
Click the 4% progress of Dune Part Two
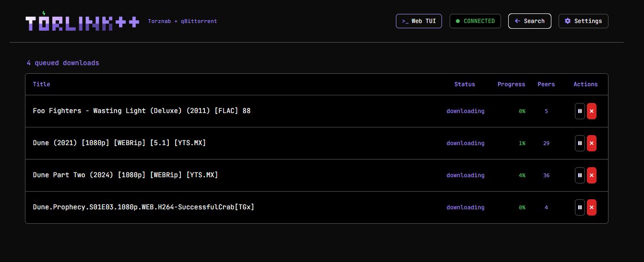coord(522,175)
